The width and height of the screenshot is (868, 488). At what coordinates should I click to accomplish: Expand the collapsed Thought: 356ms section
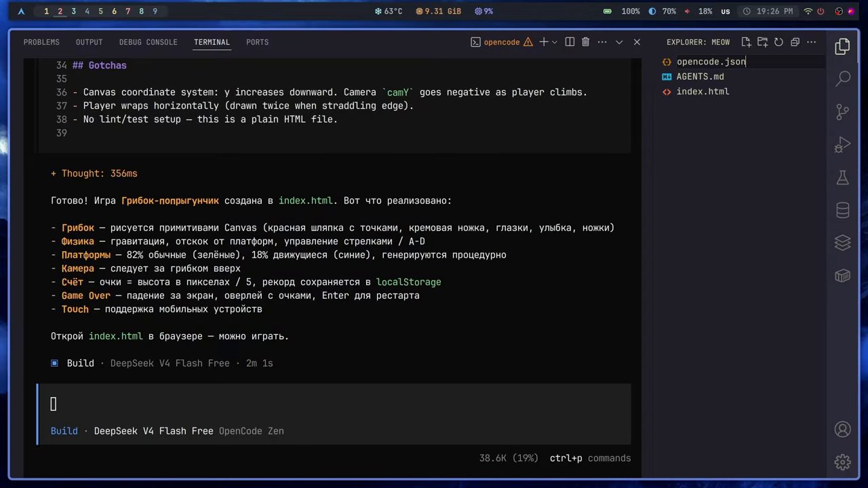pyautogui.click(x=94, y=174)
